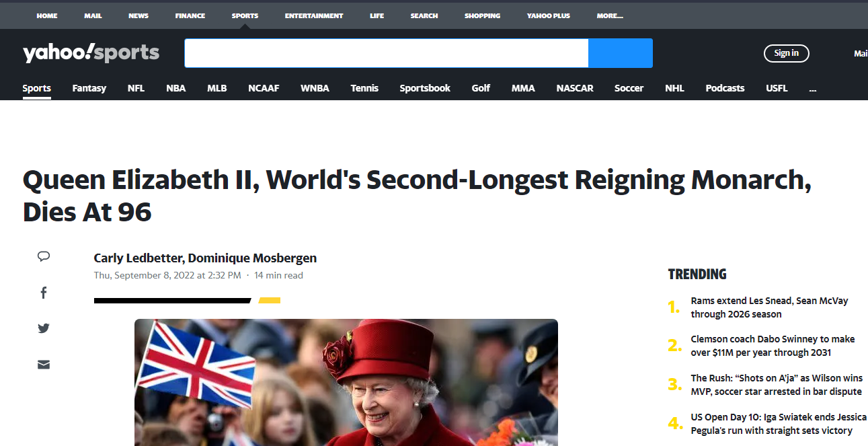Click the blue search button
This screenshot has height=446, width=868.
coord(621,53)
